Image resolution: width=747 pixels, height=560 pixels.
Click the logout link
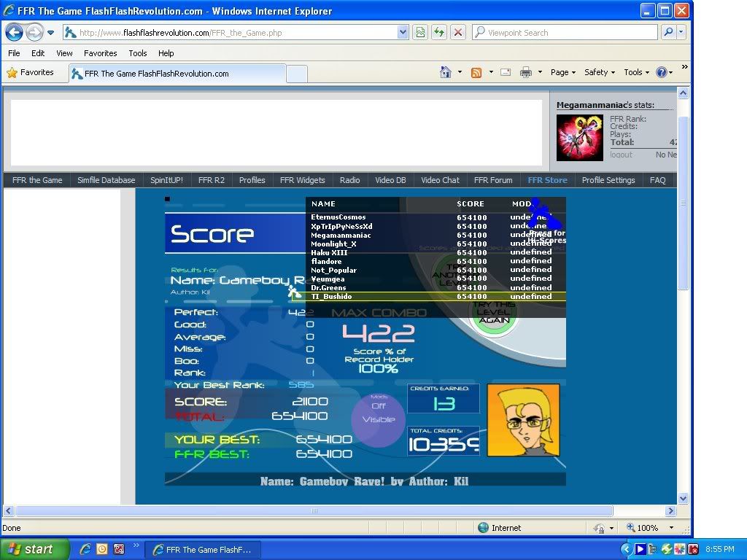point(621,155)
